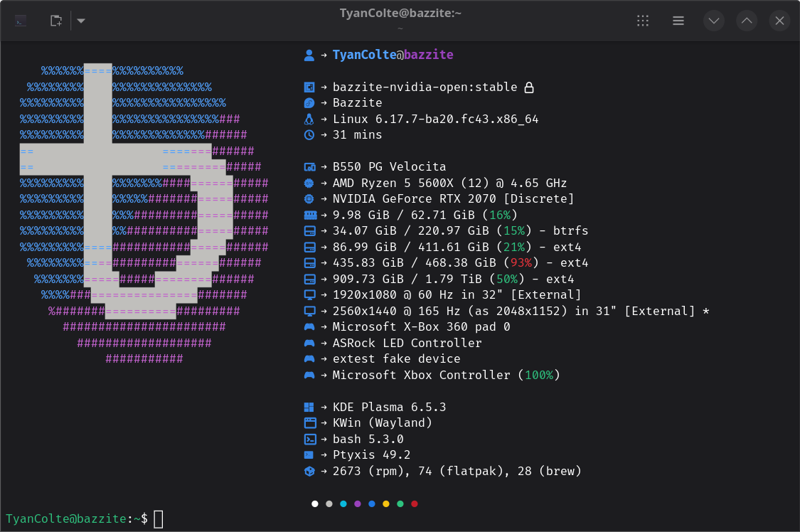Click the text AMD Ryzen 5 5600X

tap(393, 183)
